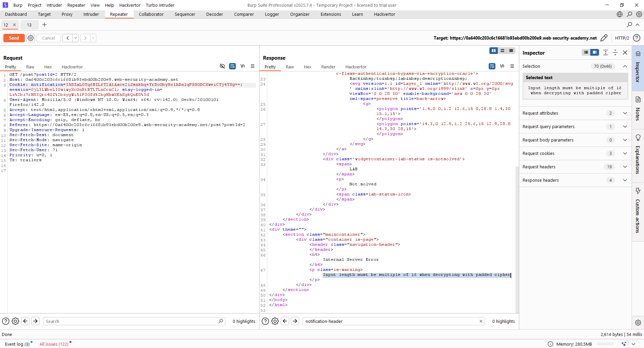Open All issues list in status bar
The height and width of the screenshot is (348, 644).
[x=54, y=344]
